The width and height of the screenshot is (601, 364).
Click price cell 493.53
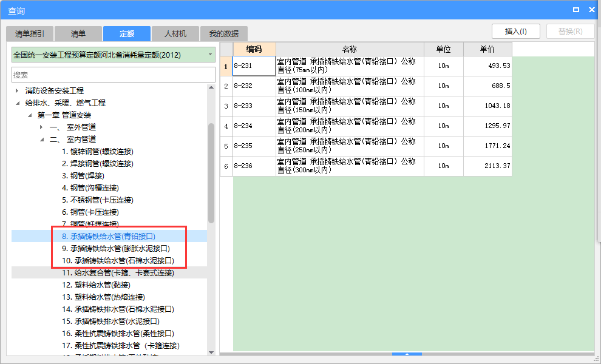tap(487, 66)
